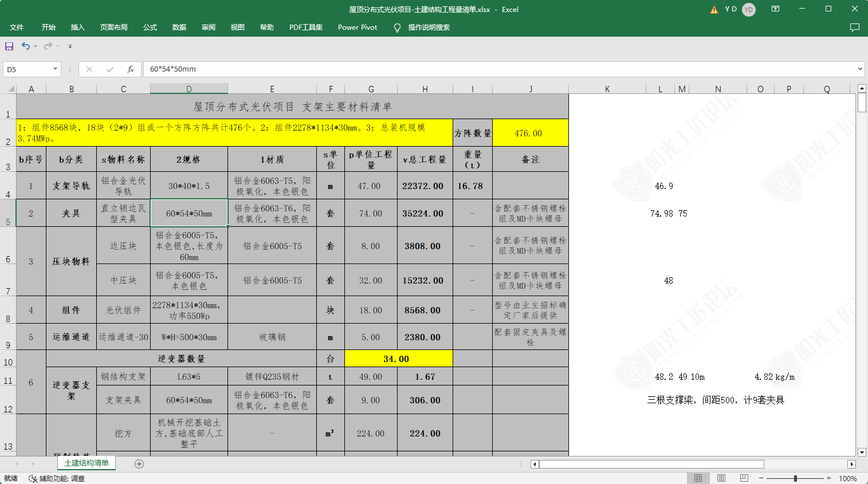Switch to the 土建结构清单 sheet tab
Viewport: 868px width, 484px height.
87,463
